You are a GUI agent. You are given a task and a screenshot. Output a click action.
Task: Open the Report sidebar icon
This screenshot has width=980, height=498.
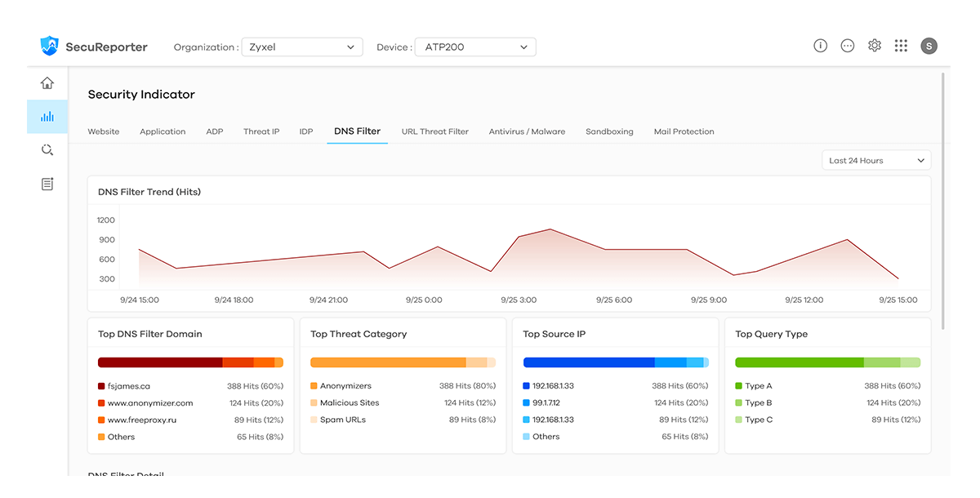pos(47,184)
